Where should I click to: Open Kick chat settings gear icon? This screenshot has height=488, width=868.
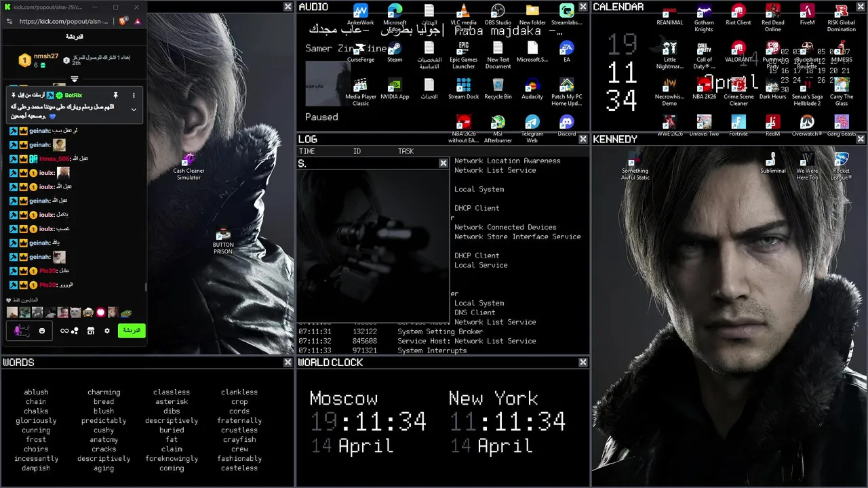[106, 331]
